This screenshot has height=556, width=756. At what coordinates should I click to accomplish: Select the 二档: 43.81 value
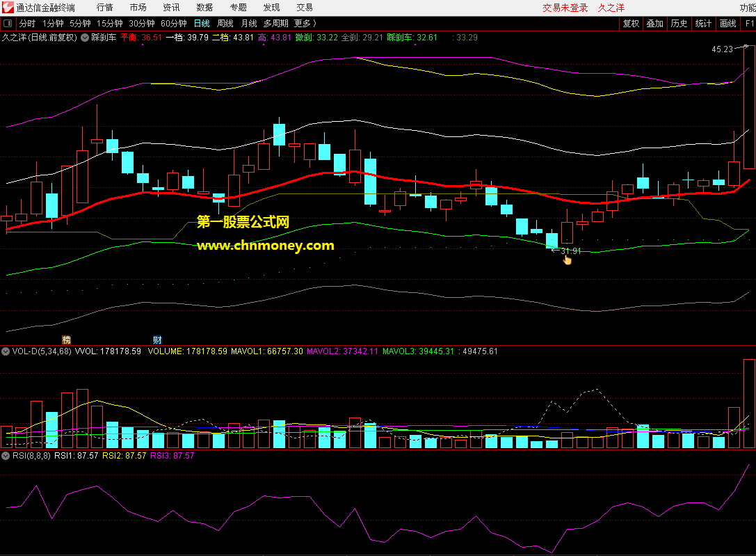pyautogui.click(x=233, y=38)
